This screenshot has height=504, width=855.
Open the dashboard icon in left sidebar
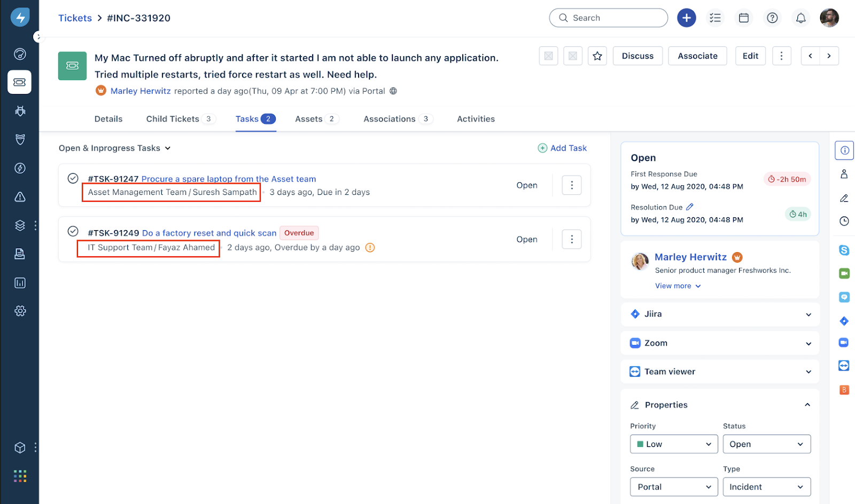tap(20, 54)
